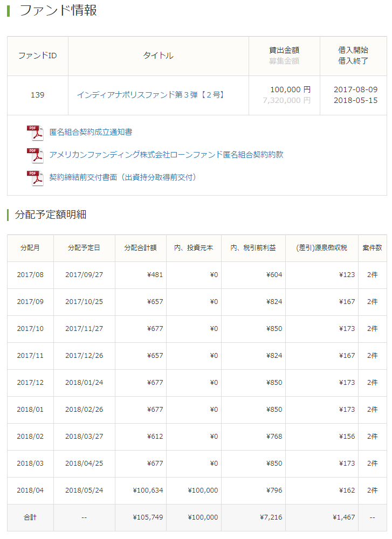Click the 分配月 column header

(x=30, y=248)
